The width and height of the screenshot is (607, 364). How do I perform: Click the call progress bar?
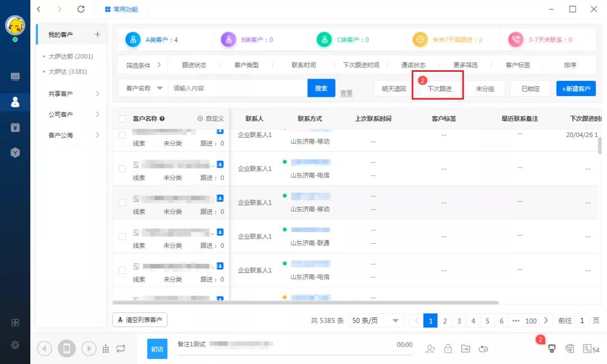click(295, 354)
